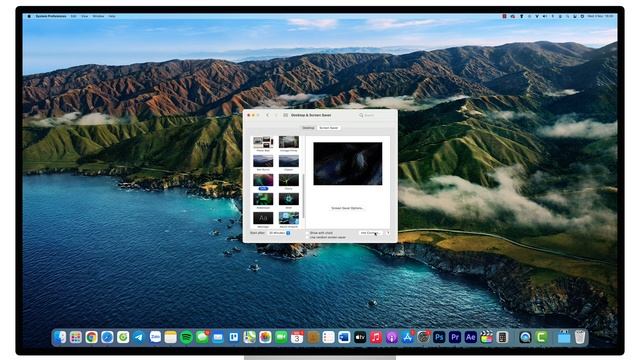Open the View menu
Screen dimensions: 640x360
coord(84,16)
